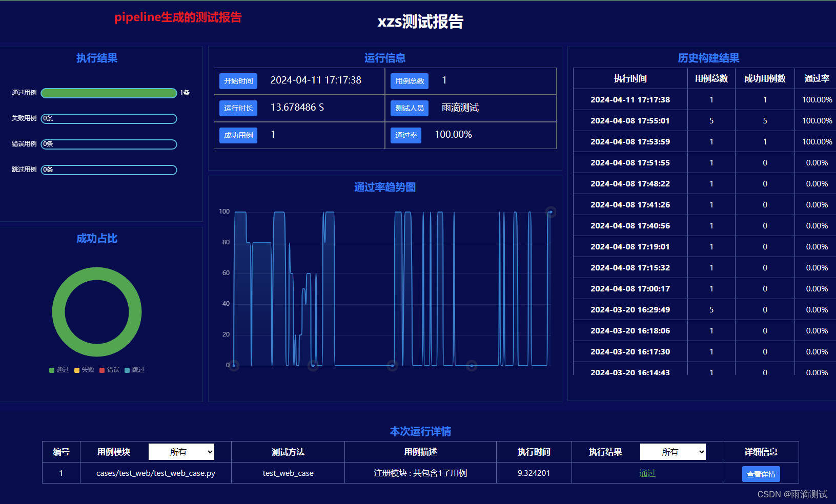Click the green success donut chart ring

tap(97, 274)
